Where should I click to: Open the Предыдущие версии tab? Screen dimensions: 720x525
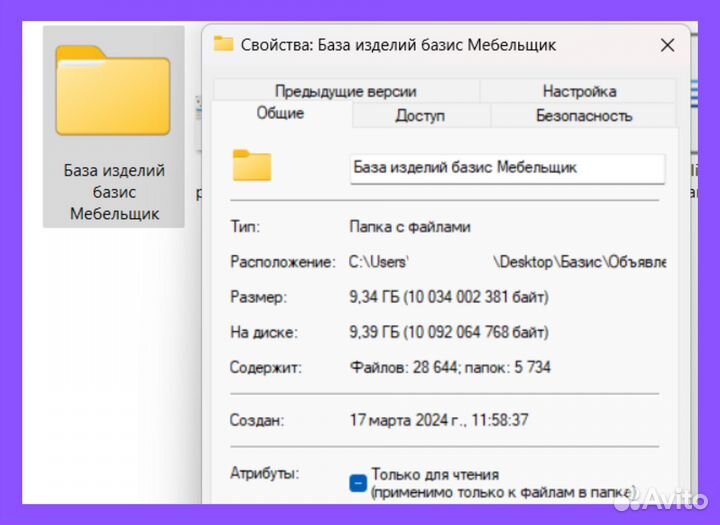point(346,91)
